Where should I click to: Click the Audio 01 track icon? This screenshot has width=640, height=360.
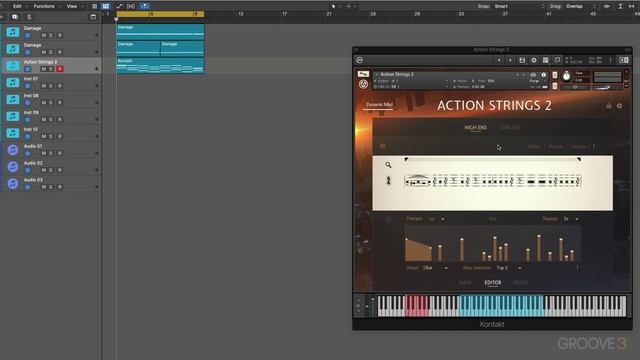pos(13,150)
